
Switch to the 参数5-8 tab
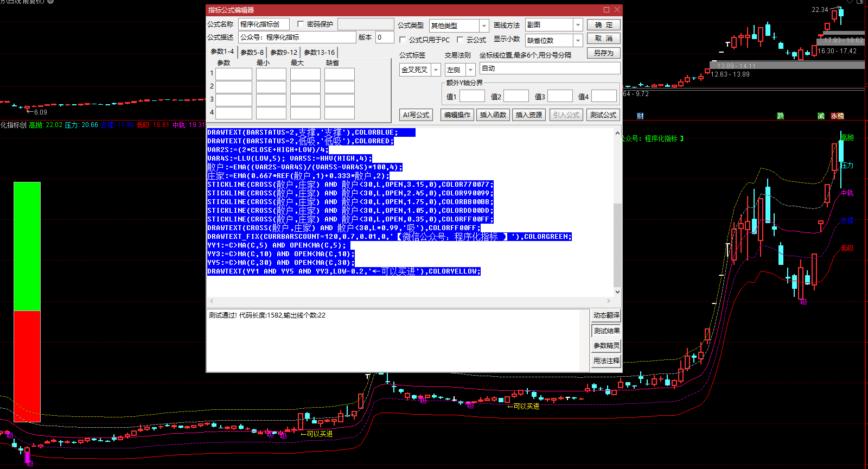pos(252,53)
